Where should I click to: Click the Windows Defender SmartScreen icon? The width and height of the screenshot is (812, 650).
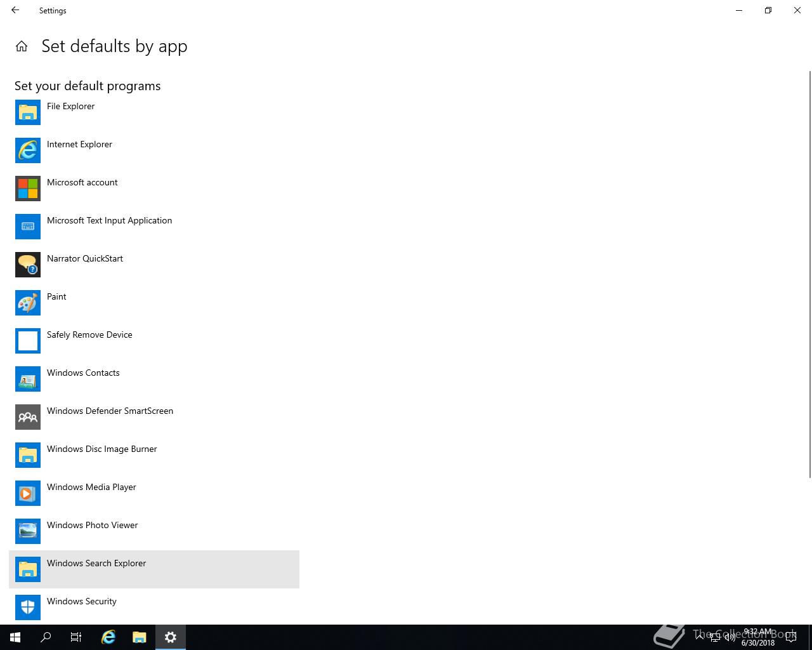(28, 417)
